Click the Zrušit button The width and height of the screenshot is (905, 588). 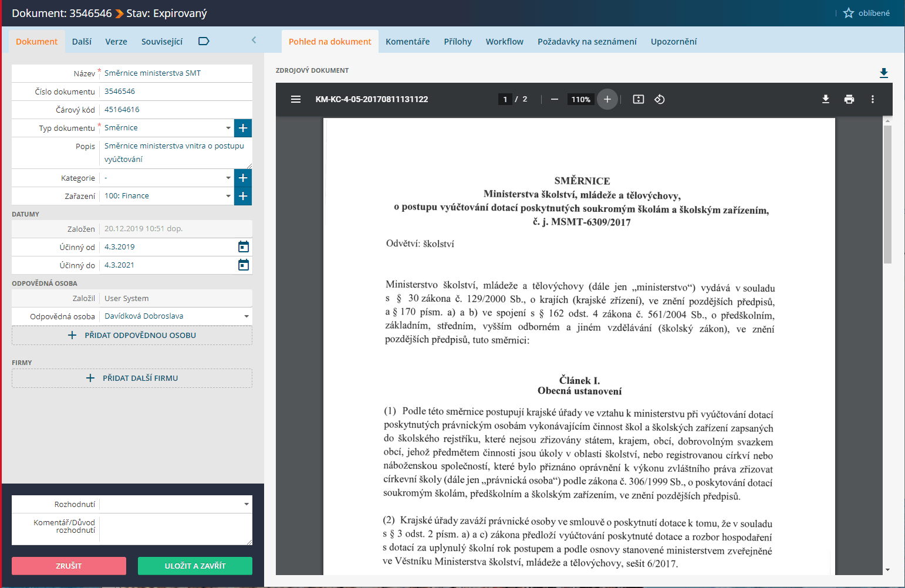click(x=69, y=566)
